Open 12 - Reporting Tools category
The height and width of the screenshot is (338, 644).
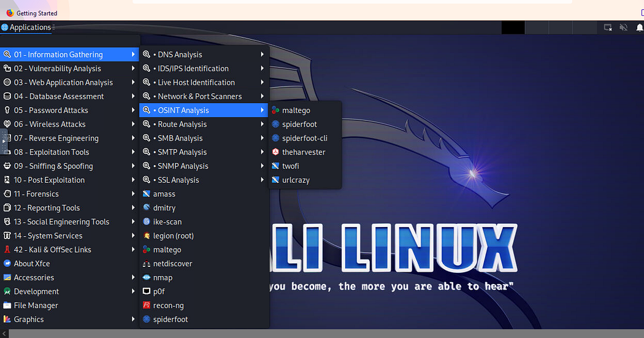[x=69, y=208]
